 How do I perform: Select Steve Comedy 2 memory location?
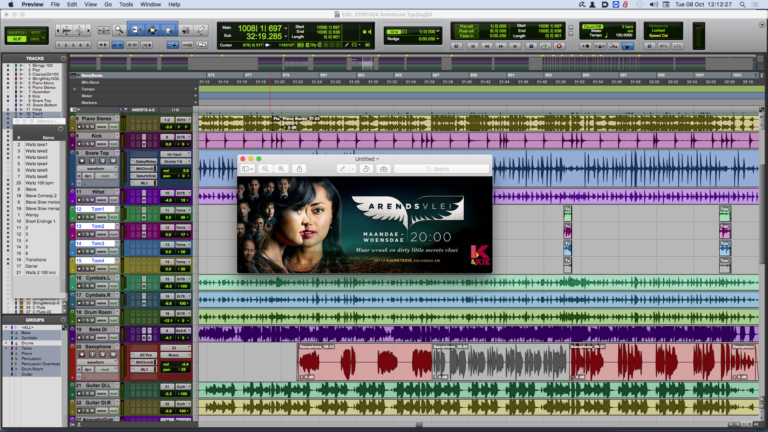pos(41,195)
